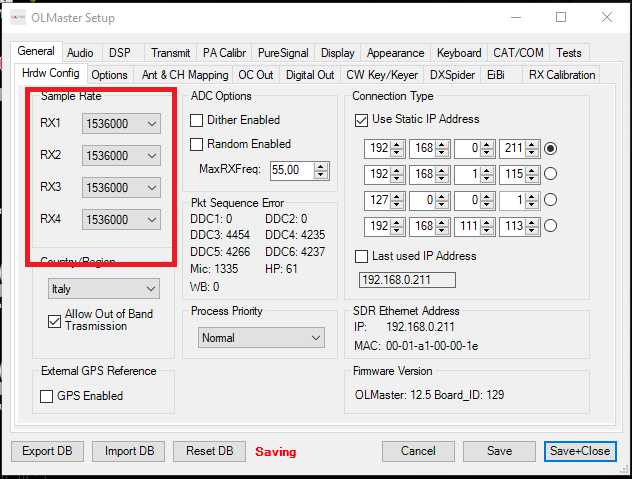Screen dimensions: 632x479
Task: Click the red Saving status text
Action: coord(276,452)
